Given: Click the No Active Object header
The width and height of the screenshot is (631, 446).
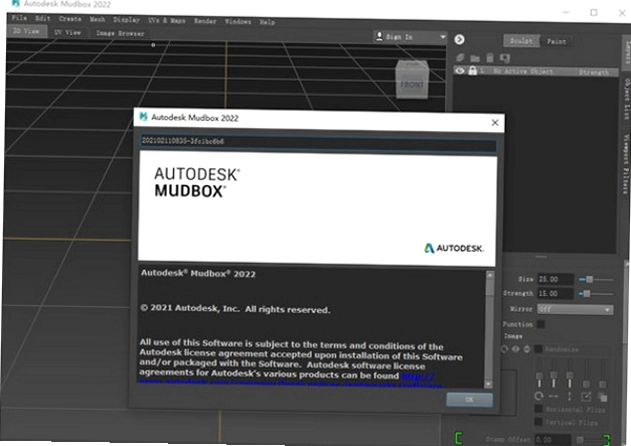Looking at the screenshot, I should coord(523,71).
